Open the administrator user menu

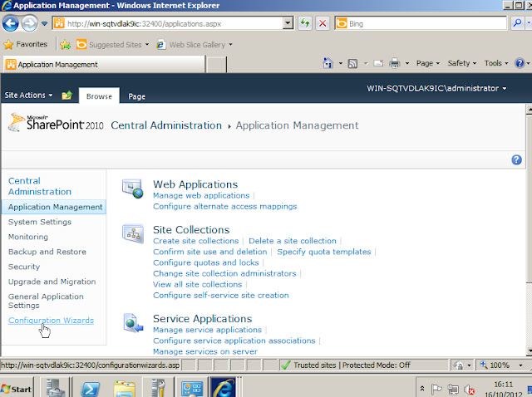tap(436, 89)
